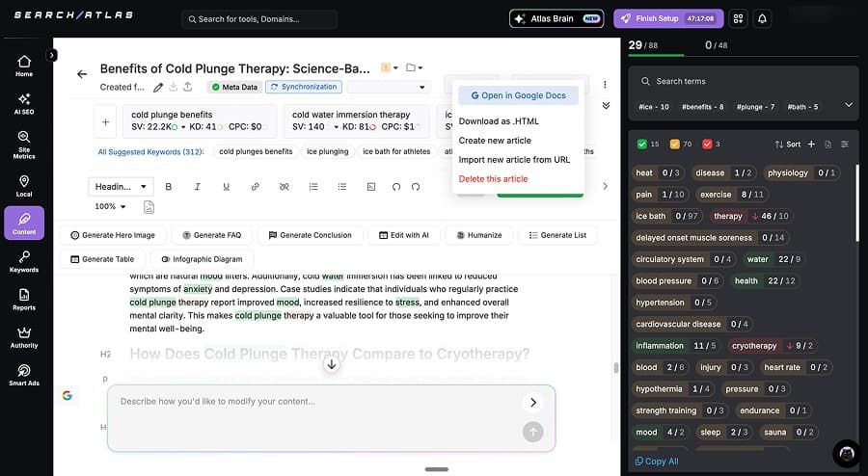Open Site Metrics in the sidebar
Image resolution: width=868 pixels, height=476 pixels.
tap(24, 143)
